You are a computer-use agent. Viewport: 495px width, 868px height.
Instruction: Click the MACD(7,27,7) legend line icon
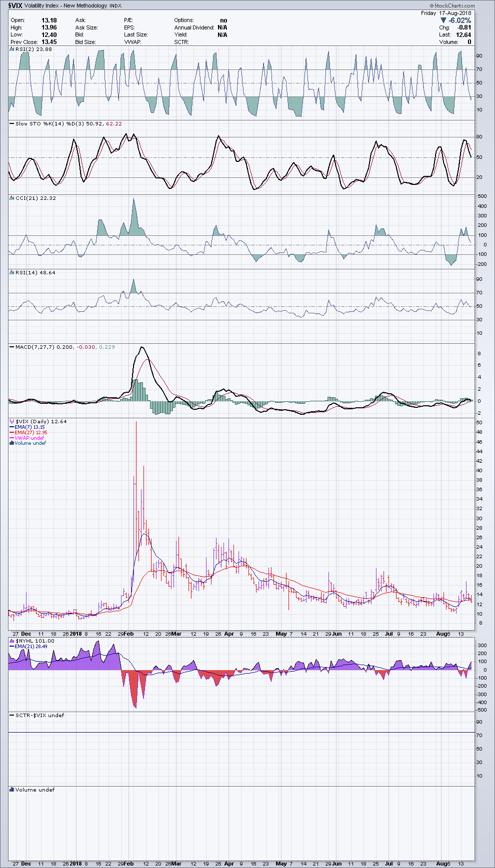(12, 347)
